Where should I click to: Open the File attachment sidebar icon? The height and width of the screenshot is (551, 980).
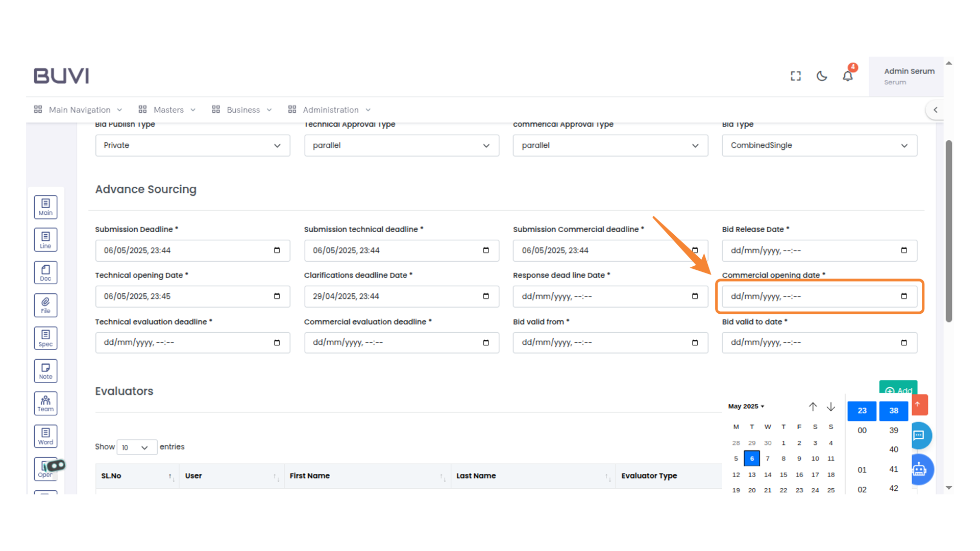click(45, 305)
